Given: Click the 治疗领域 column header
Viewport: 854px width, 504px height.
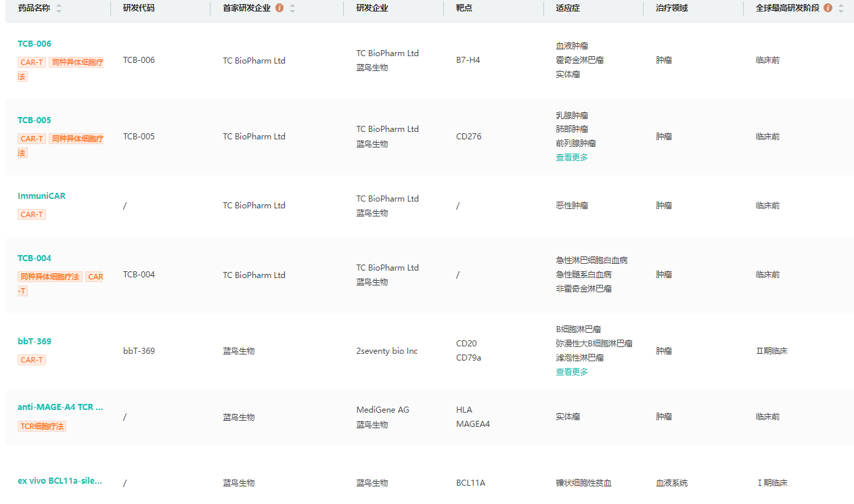Looking at the screenshot, I should (672, 8).
